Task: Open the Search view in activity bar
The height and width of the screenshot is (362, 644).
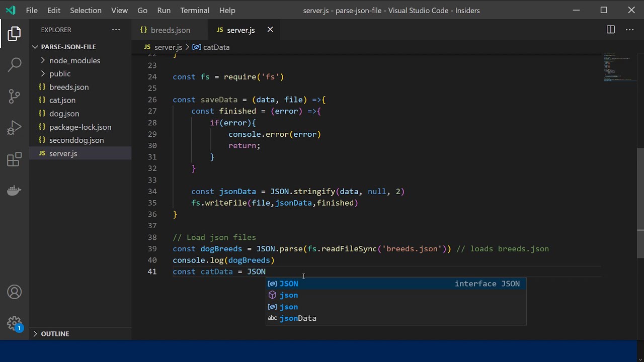Action: point(14,64)
